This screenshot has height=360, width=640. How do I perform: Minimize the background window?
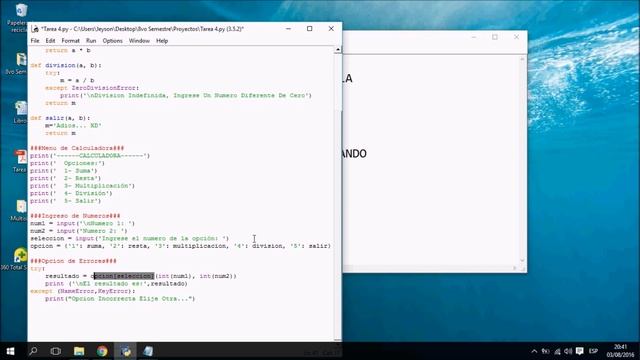(x=473, y=37)
